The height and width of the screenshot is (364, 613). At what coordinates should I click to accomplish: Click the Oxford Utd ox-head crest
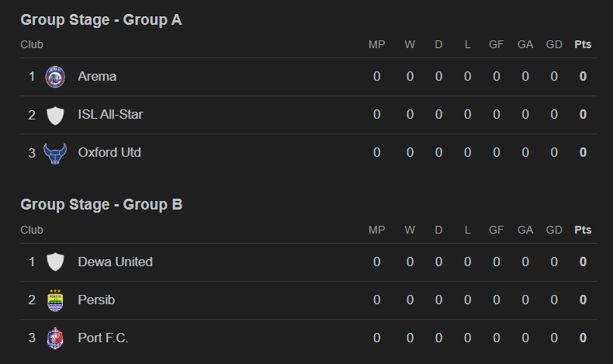pos(55,153)
